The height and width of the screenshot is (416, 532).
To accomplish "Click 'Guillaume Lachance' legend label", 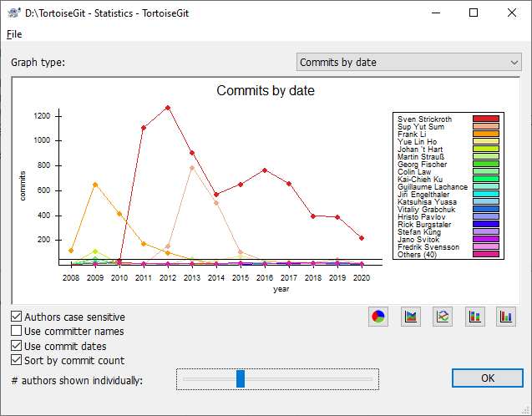I will click(433, 186).
